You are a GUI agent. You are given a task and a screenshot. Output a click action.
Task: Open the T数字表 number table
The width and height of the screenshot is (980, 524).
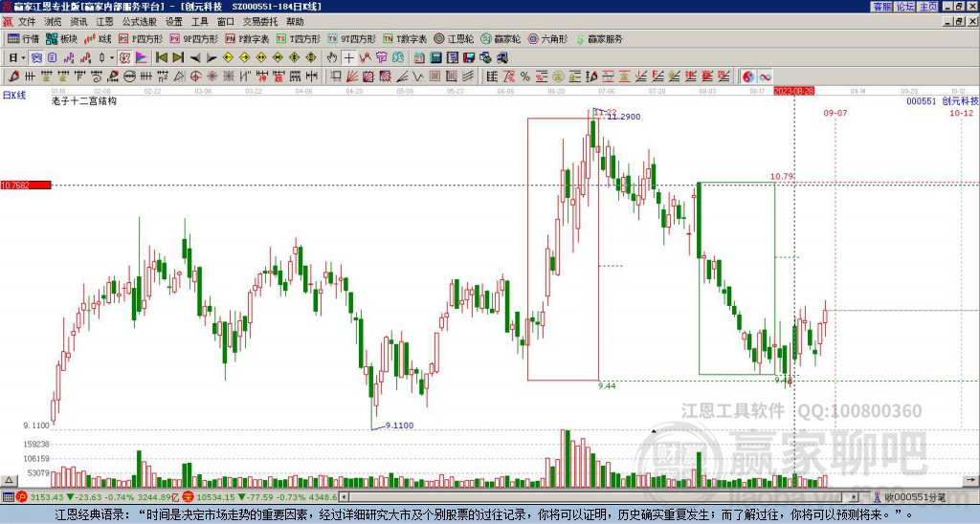[405, 38]
